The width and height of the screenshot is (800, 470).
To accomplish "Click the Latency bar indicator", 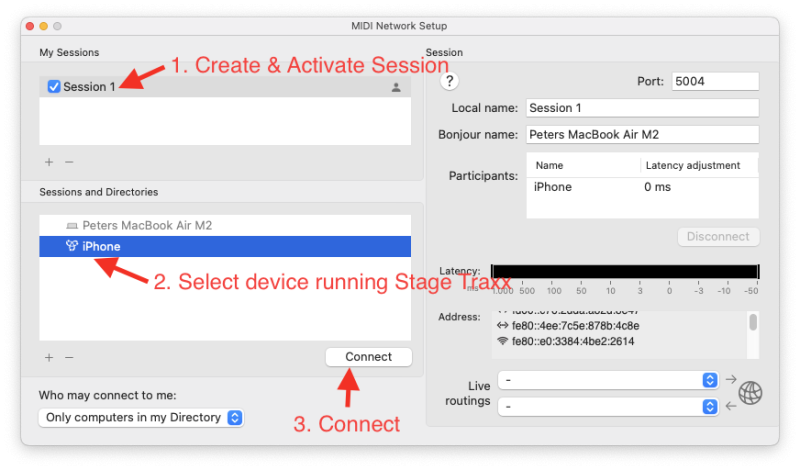I will (x=625, y=271).
